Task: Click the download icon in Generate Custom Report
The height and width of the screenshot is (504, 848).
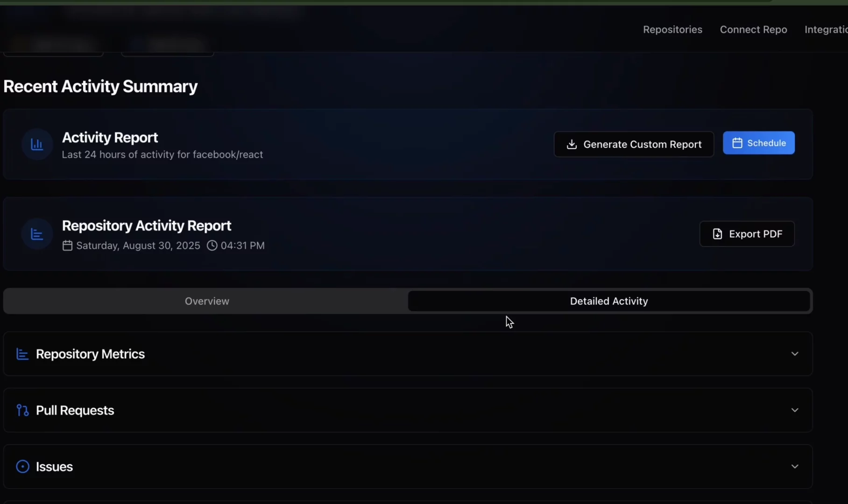Action: 572,144
